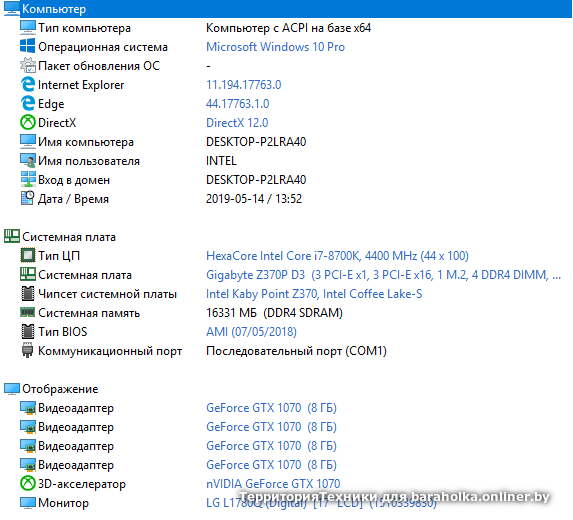Open the Intel Kaby Point Z370 chipset link
573x520 pixels.
314,294
